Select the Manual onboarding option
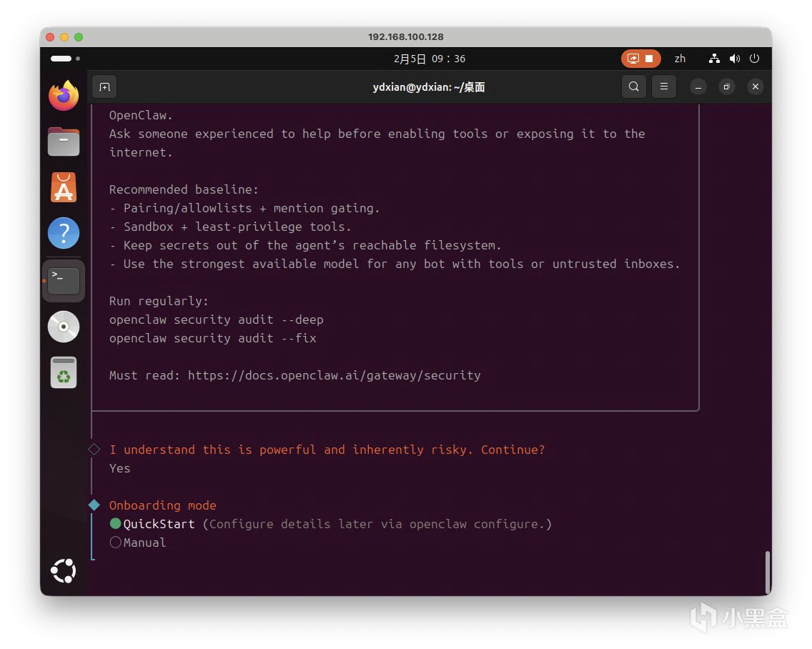The width and height of the screenshot is (812, 649). 116,543
